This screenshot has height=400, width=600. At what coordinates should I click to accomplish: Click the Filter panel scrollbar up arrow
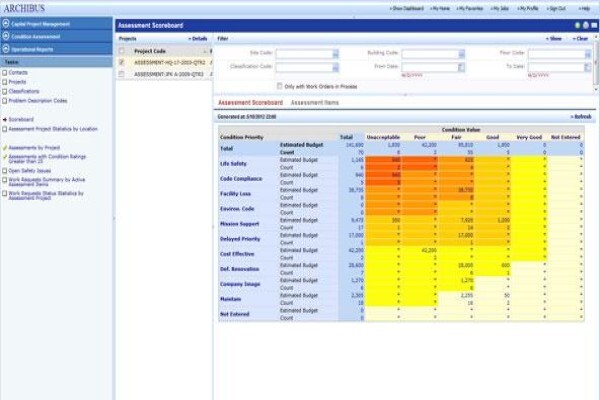[x=596, y=36]
